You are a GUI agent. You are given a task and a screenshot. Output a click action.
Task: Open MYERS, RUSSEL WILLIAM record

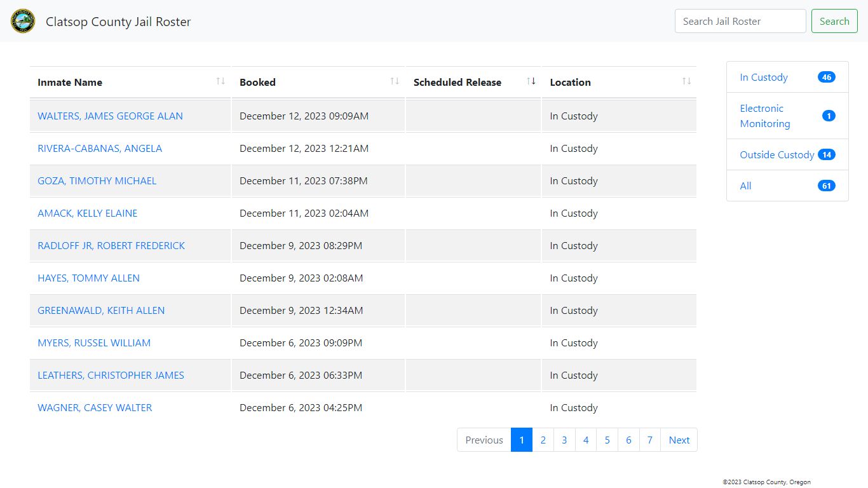click(94, 343)
